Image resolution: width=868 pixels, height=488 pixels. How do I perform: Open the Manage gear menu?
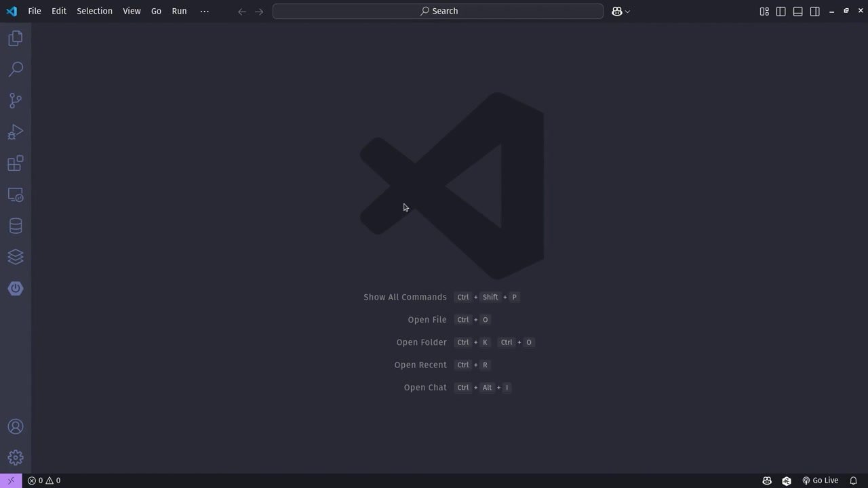15,457
